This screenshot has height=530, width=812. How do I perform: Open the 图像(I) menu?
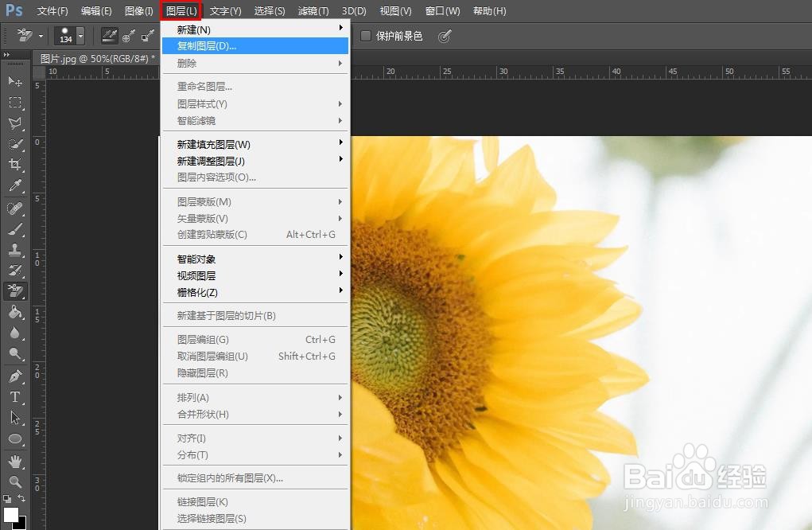(x=139, y=11)
